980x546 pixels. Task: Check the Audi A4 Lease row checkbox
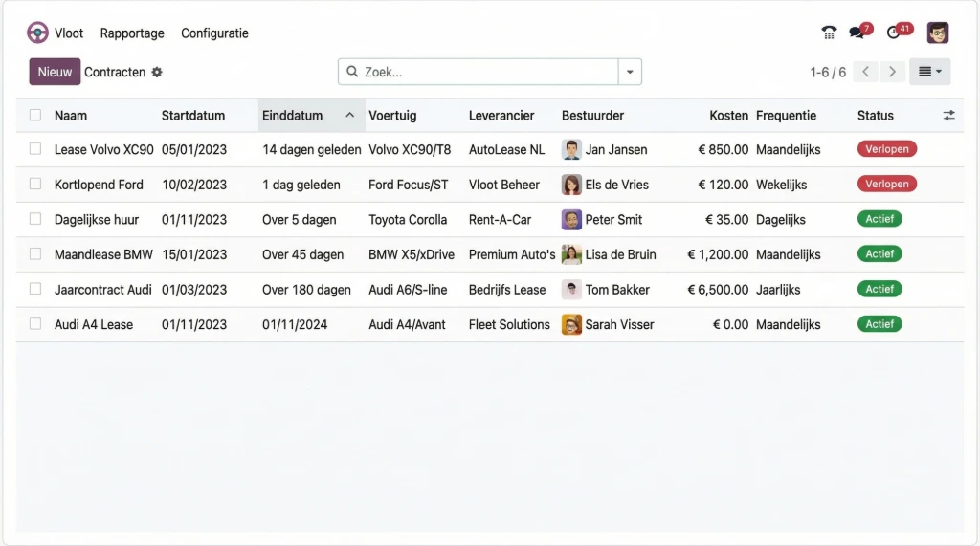tap(35, 324)
